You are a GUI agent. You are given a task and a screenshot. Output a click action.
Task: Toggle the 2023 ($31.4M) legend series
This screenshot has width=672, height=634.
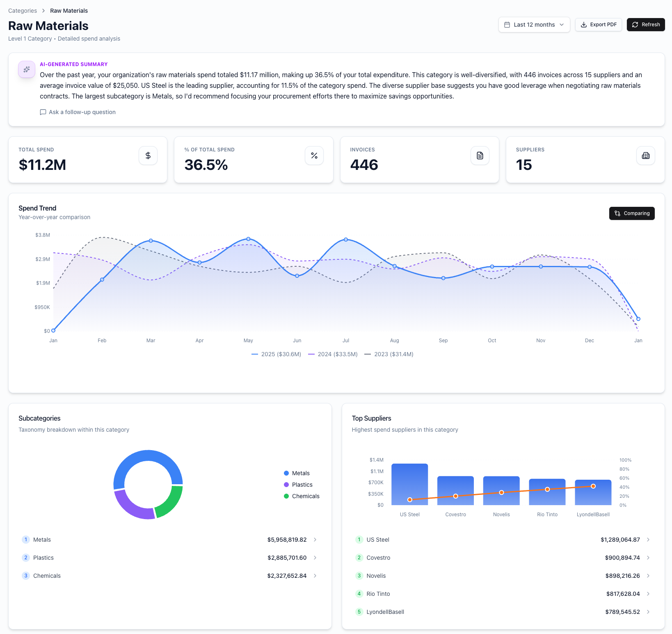pos(389,354)
